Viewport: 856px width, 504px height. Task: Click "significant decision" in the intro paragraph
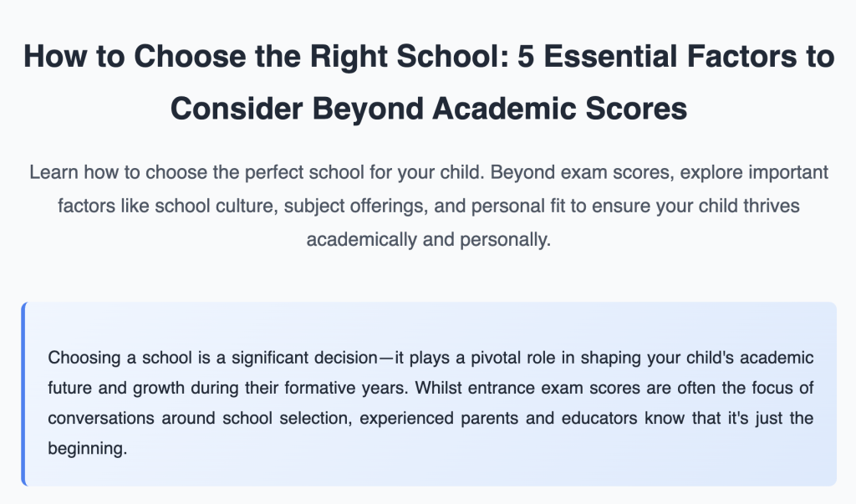pos(304,358)
